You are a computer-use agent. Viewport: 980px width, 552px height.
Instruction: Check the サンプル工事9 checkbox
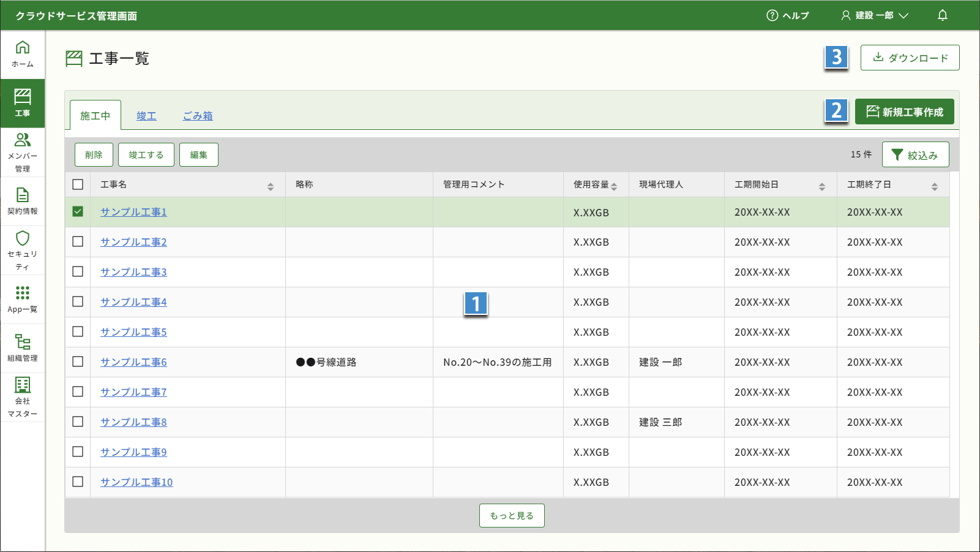pos(78,452)
